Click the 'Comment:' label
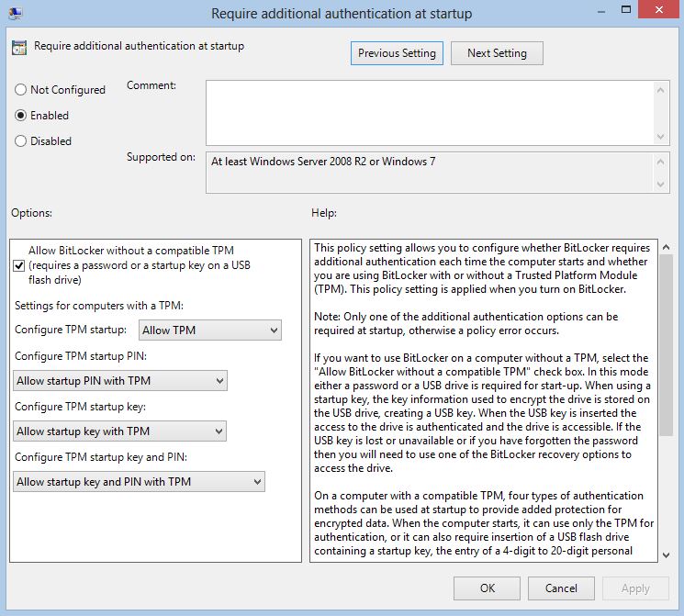 pos(151,85)
